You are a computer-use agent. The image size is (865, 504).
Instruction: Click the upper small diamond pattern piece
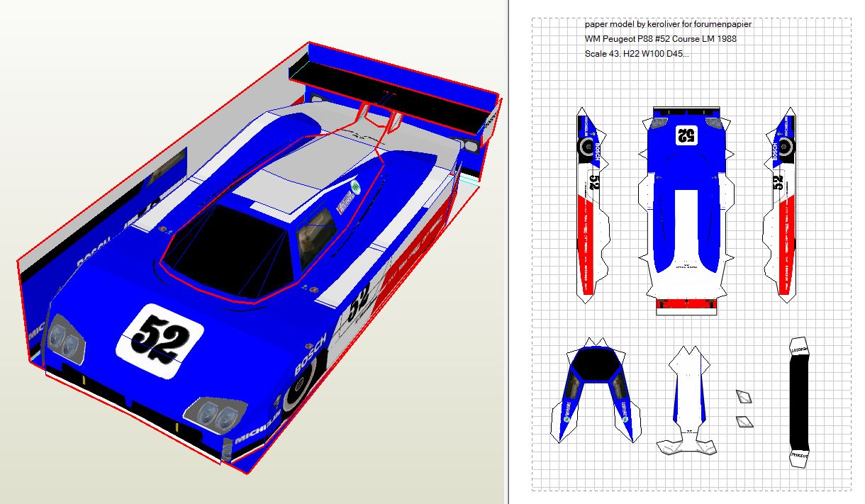coord(744,396)
